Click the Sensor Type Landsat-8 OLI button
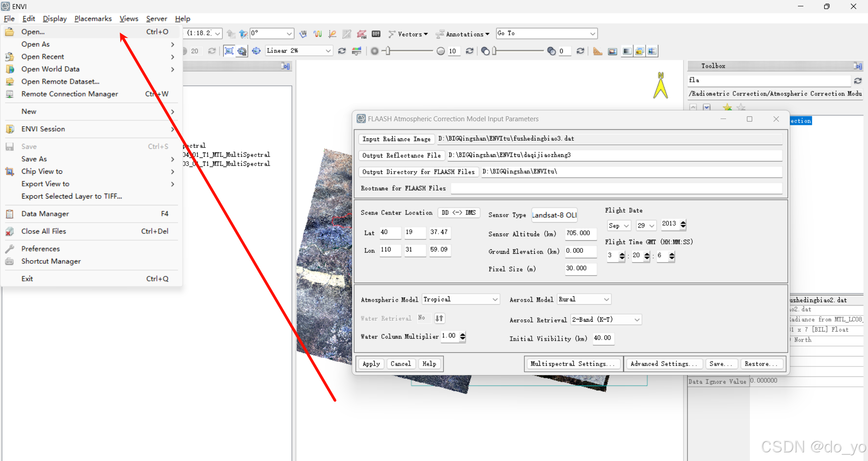Image resolution: width=868 pixels, height=461 pixels. (554, 215)
